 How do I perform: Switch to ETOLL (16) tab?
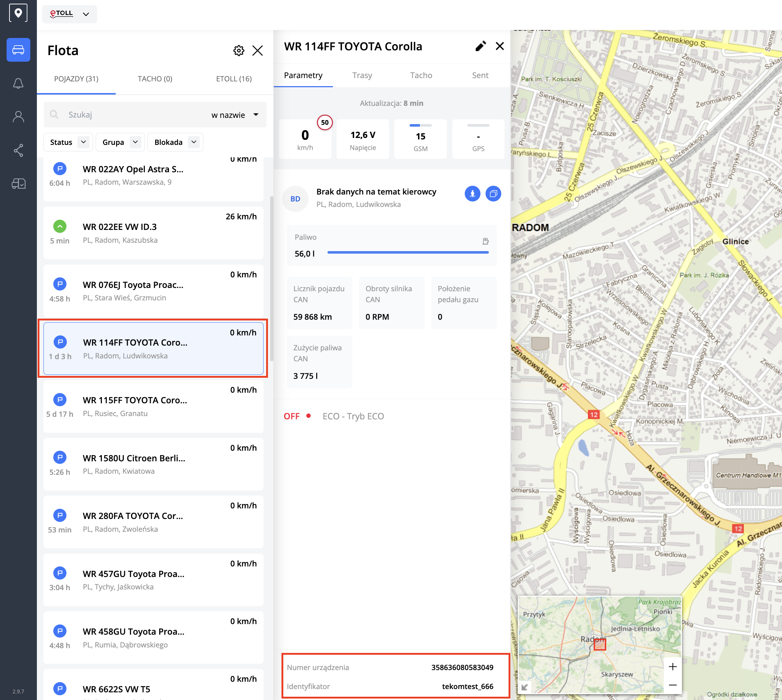click(x=234, y=79)
